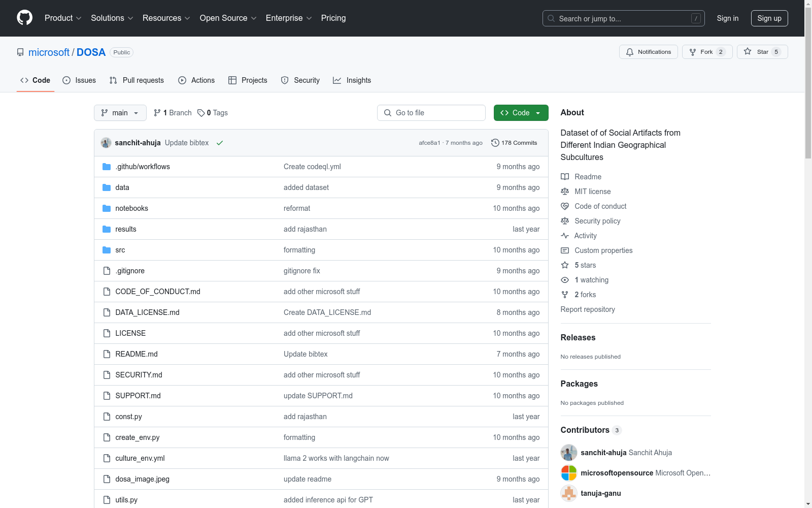Click the Readme book icon
This screenshot has height=508, width=812.
point(565,177)
